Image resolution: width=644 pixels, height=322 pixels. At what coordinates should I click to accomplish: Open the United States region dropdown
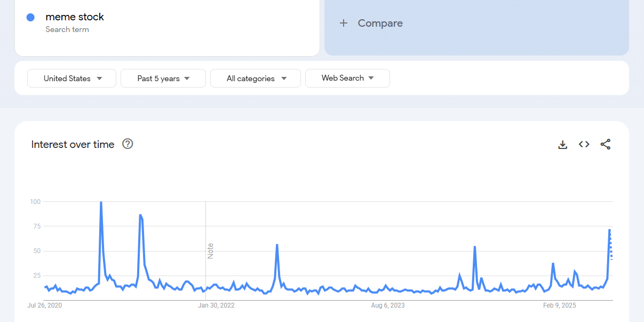tap(71, 78)
